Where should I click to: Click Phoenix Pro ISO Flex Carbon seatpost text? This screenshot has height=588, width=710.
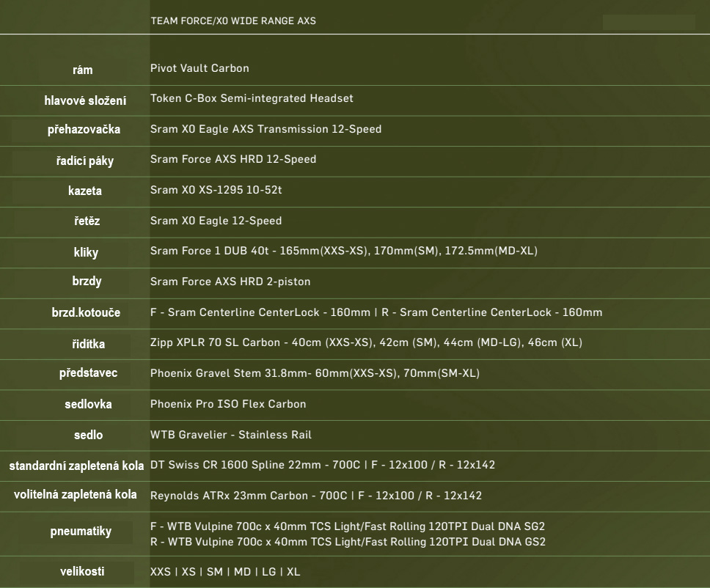pyautogui.click(x=228, y=404)
